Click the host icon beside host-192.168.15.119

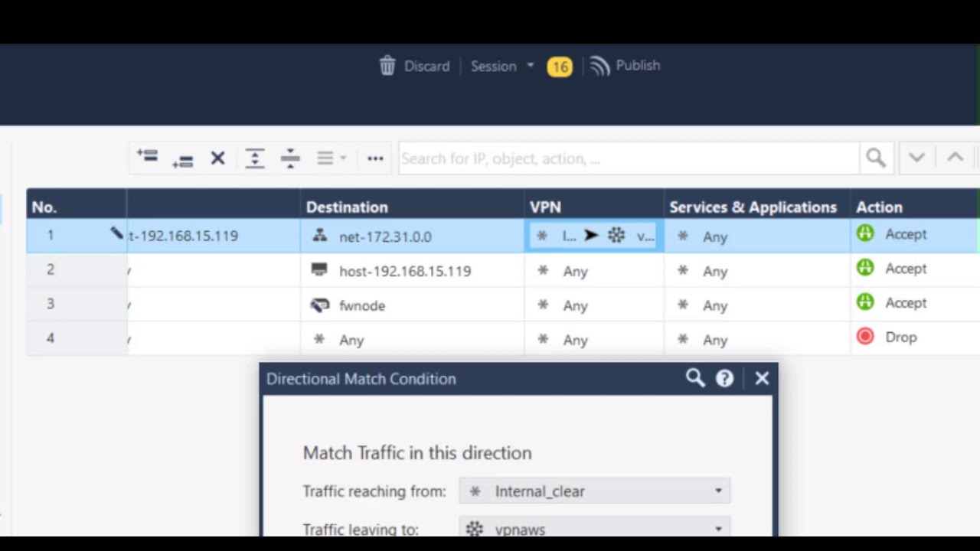point(319,269)
